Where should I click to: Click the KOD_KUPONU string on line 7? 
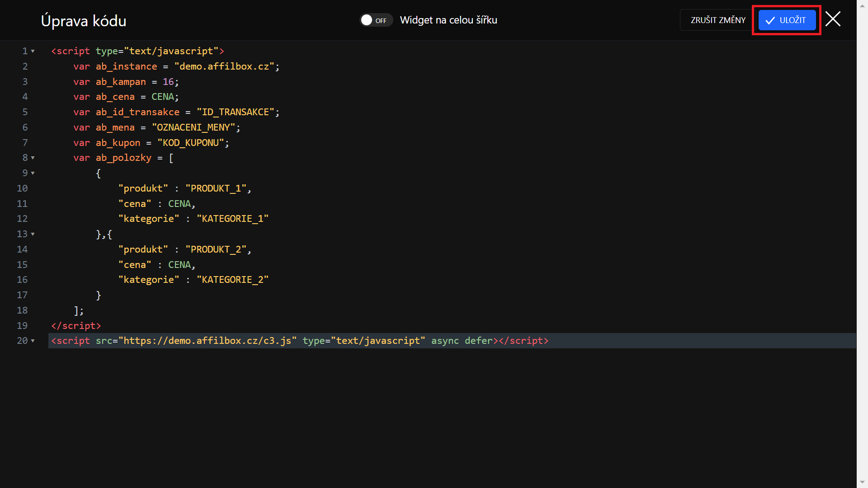tap(191, 143)
